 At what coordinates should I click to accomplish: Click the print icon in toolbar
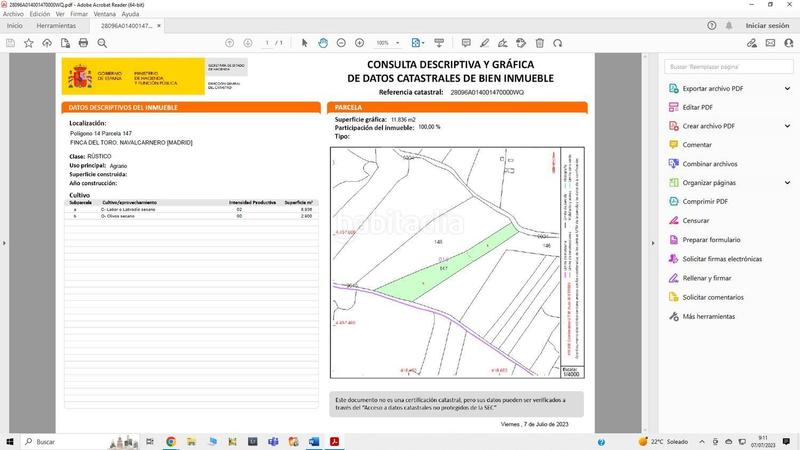point(84,43)
